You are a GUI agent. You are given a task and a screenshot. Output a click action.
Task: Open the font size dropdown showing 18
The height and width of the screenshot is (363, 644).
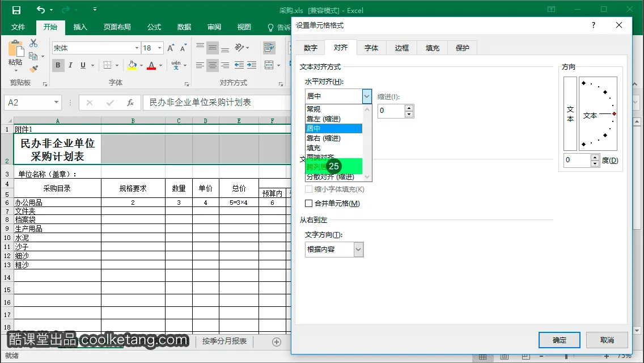[x=159, y=48]
